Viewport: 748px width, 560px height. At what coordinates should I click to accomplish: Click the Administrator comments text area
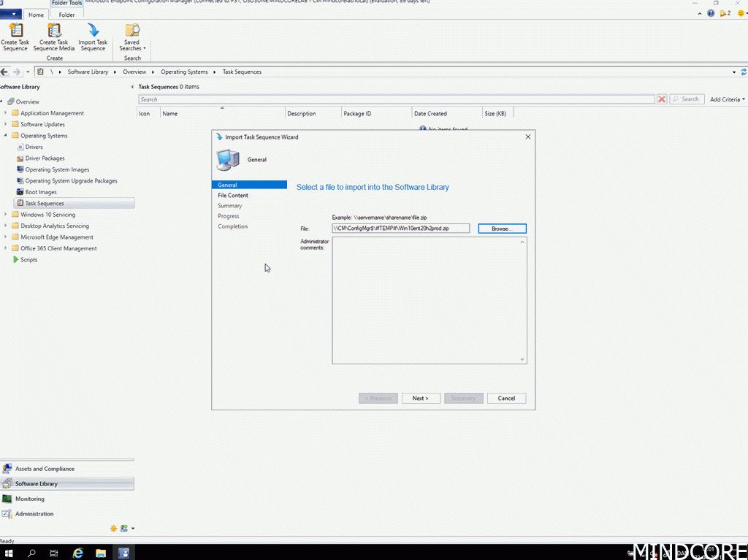[425, 299]
